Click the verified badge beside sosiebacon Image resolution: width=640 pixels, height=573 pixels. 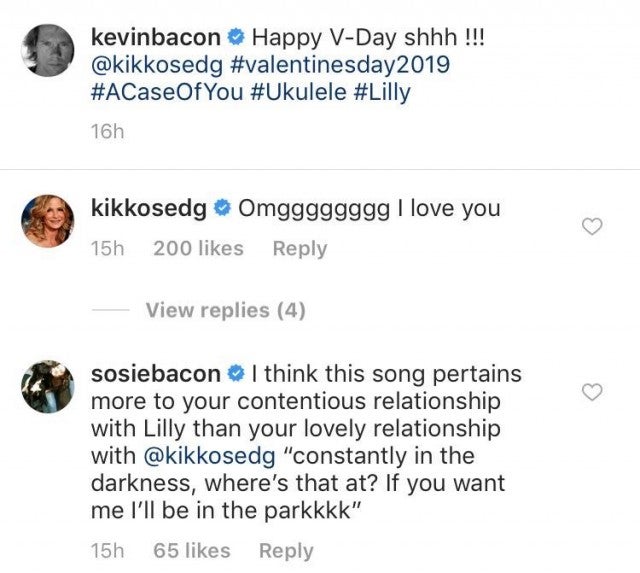click(x=235, y=374)
